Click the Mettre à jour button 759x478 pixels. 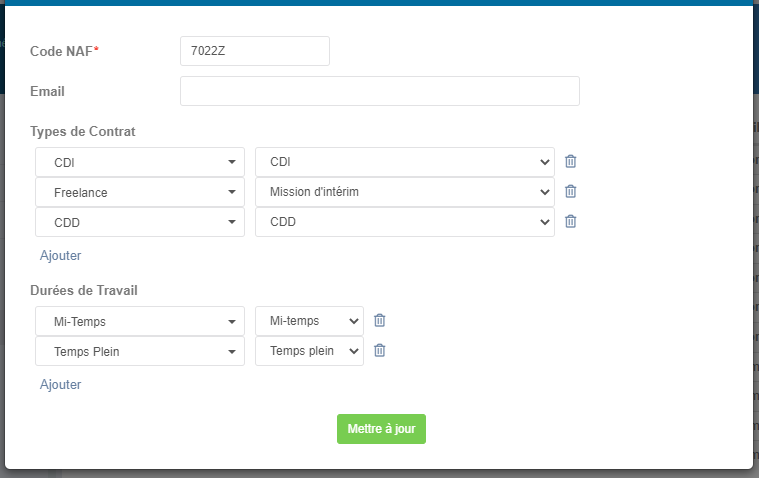(381, 429)
